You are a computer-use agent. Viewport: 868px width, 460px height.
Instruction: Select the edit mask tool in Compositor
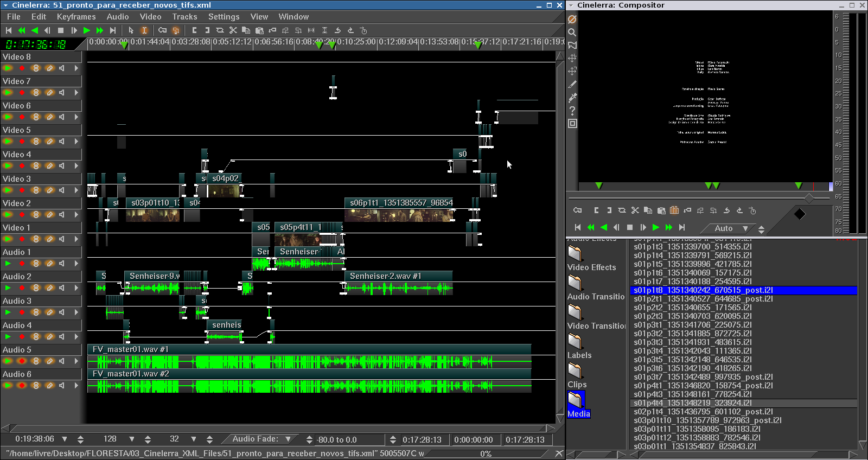click(x=572, y=46)
